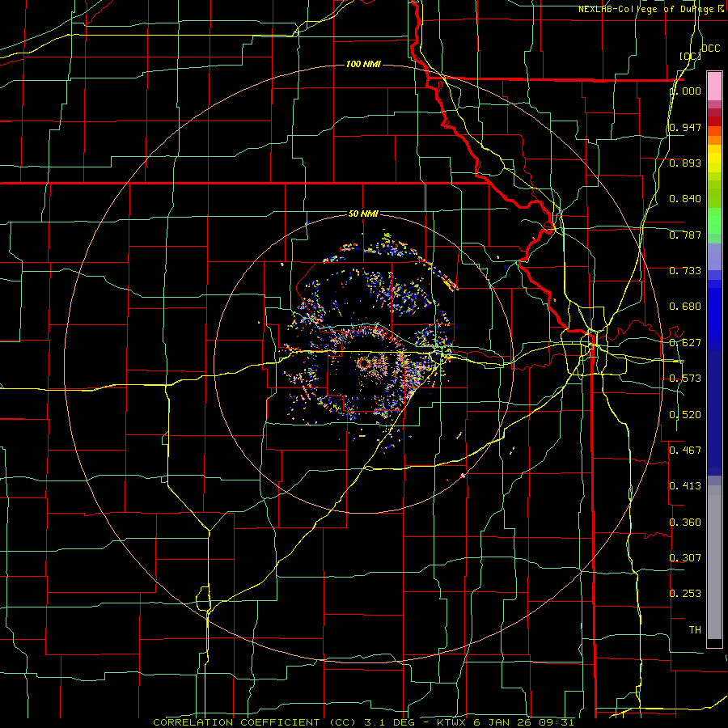The image size is (728, 728).
Task: Click the DCC label above the color scale
Action: [710, 49]
